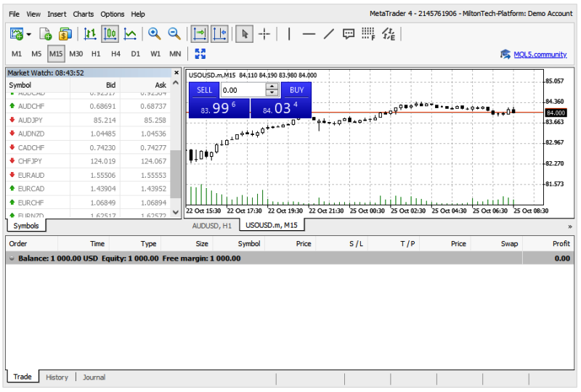Draw a vertical line tool

pos(289,34)
